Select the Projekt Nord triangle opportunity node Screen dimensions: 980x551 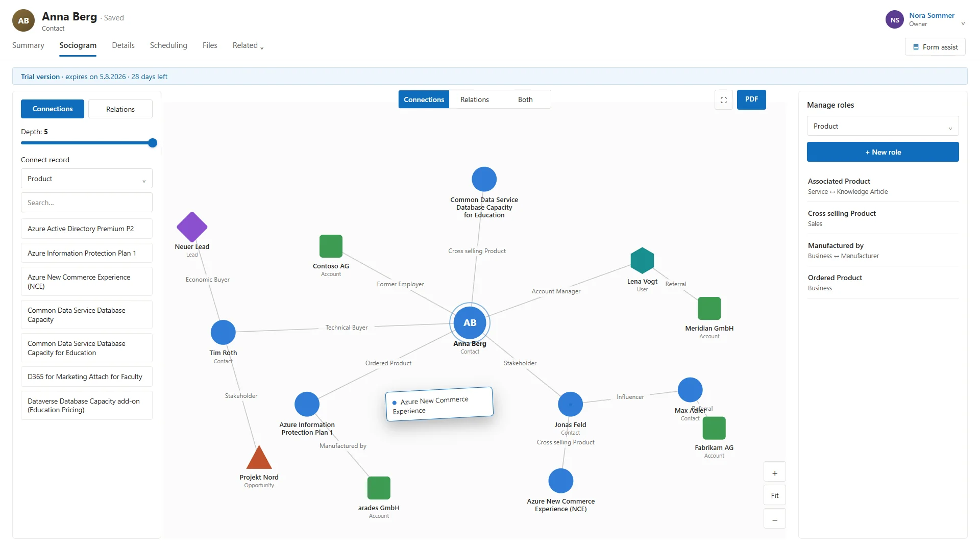(x=259, y=458)
